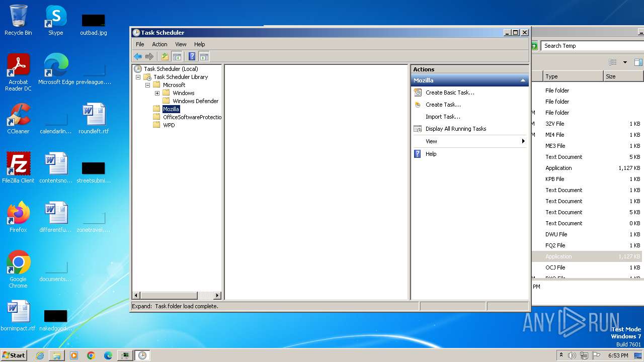Select the Windows Defender folder

[195, 101]
